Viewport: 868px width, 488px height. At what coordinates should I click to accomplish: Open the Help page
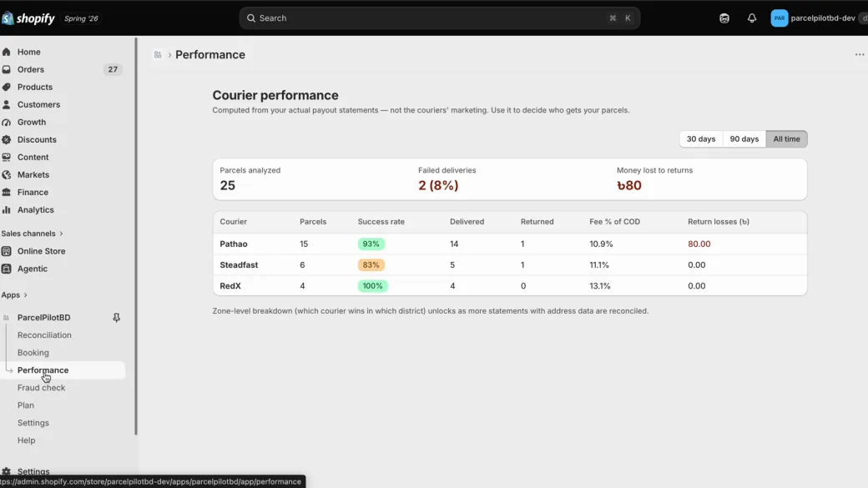click(26, 440)
